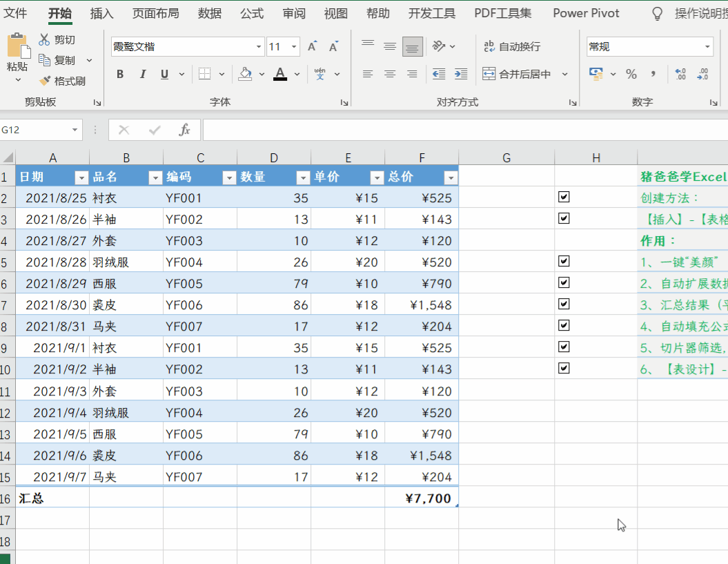The height and width of the screenshot is (564, 728).
Task: Click the Copy icon
Action: pos(44,60)
